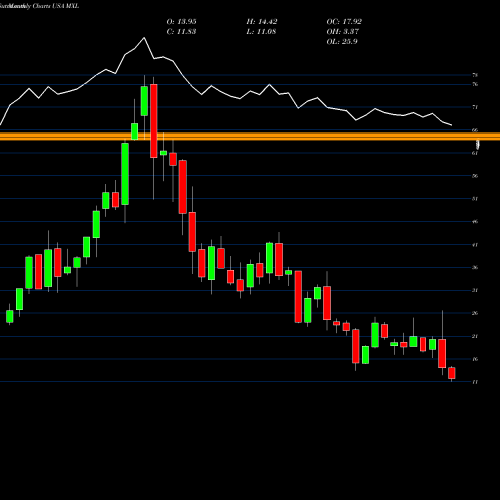500x500 pixels.
Task: Click the peak of the white line
Action: click(x=144, y=38)
